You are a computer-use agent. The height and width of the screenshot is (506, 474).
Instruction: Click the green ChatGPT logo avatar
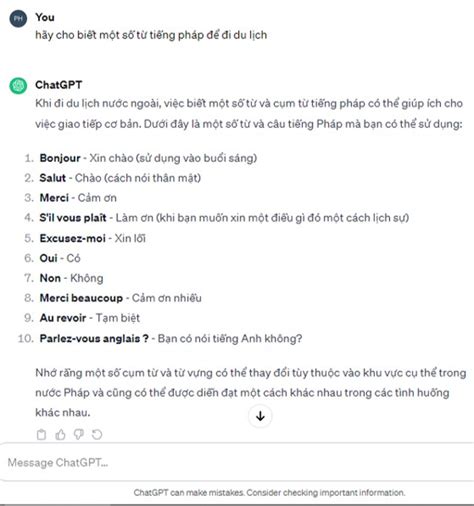(x=18, y=86)
